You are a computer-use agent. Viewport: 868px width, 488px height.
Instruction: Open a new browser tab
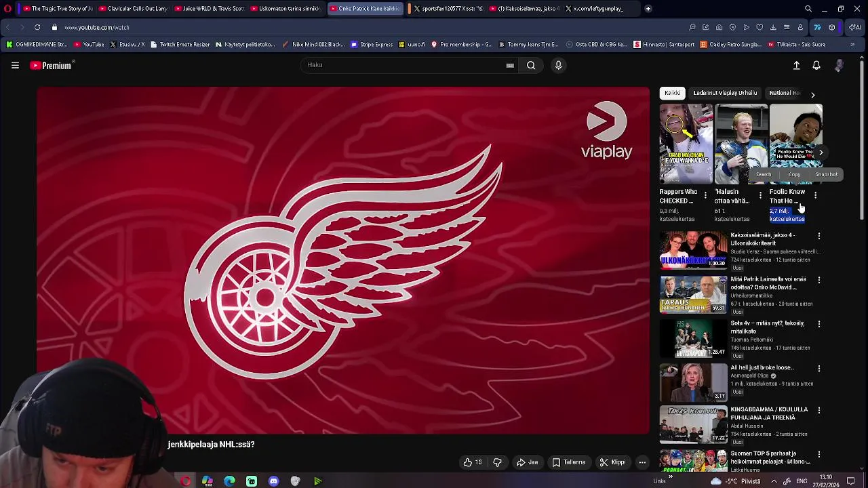[648, 9]
